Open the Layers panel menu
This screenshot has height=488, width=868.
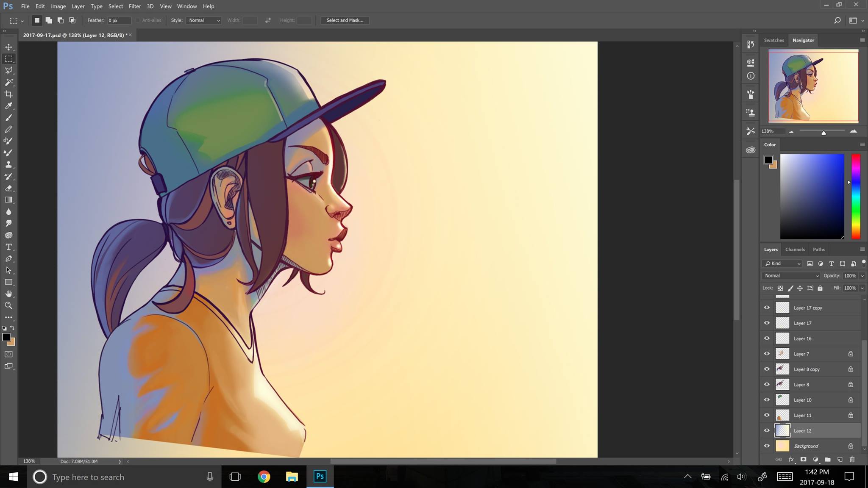point(862,249)
